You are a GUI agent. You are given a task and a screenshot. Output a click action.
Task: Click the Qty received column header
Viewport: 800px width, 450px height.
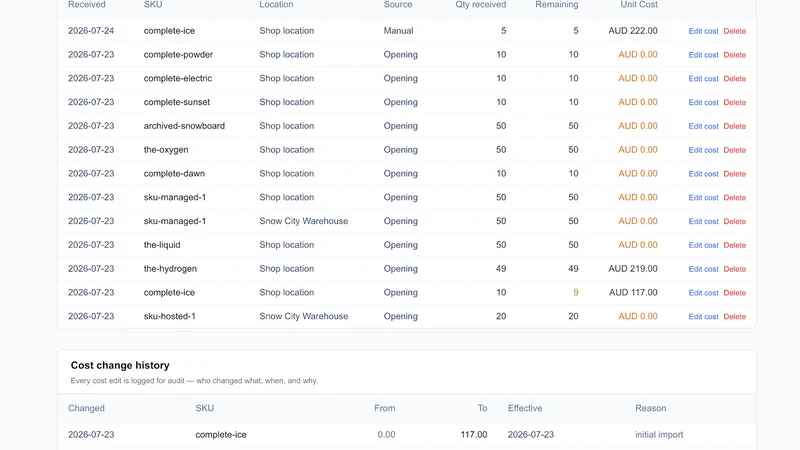click(x=481, y=5)
